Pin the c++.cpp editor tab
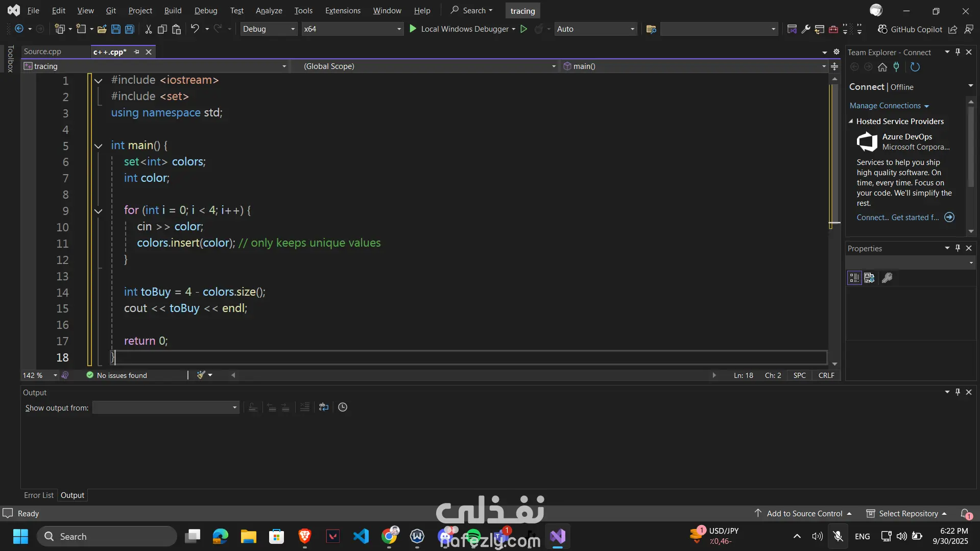The image size is (980, 551). pyautogui.click(x=136, y=52)
